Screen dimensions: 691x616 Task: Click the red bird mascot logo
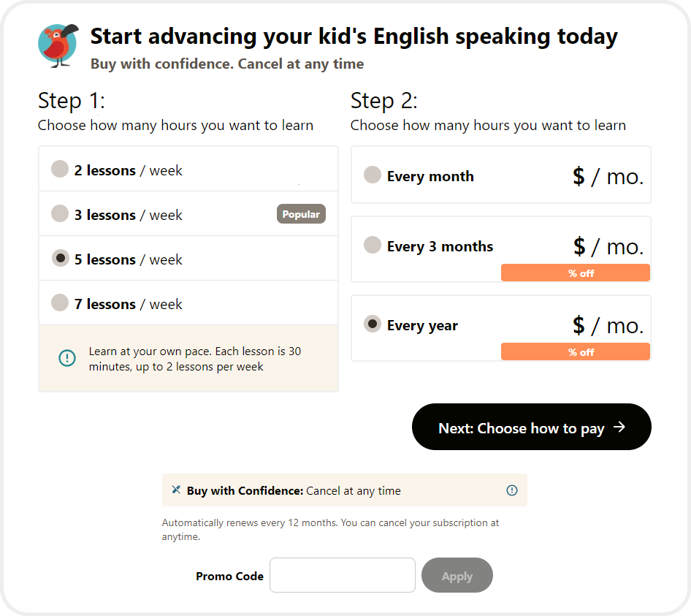(x=58, y=45)
